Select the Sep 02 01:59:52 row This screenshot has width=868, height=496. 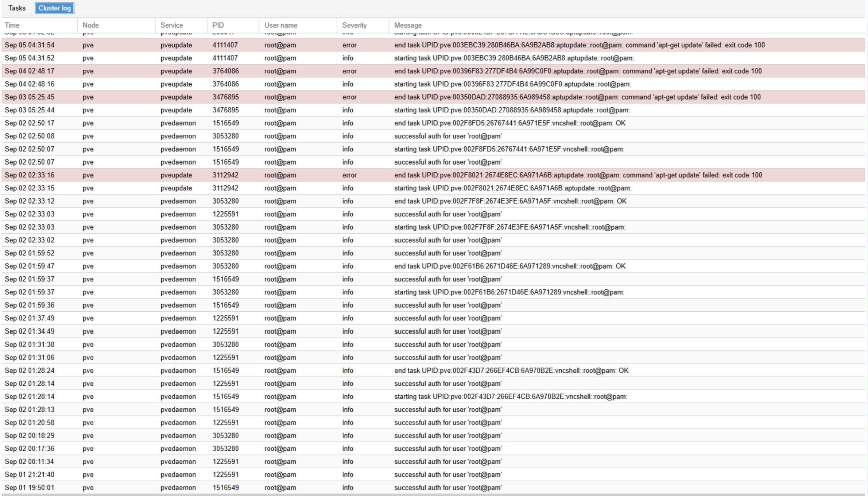[433, 253]
